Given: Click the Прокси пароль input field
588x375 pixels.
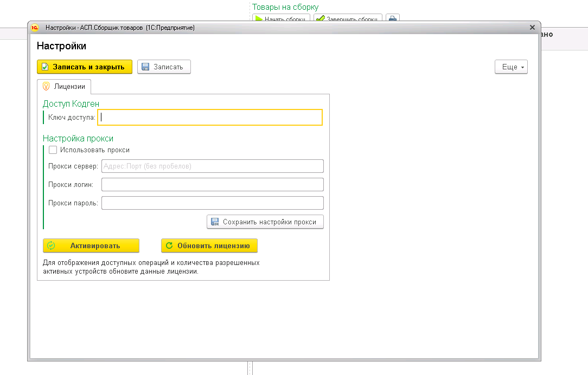Looking at the screenshot, I should (x=213, y=203).
